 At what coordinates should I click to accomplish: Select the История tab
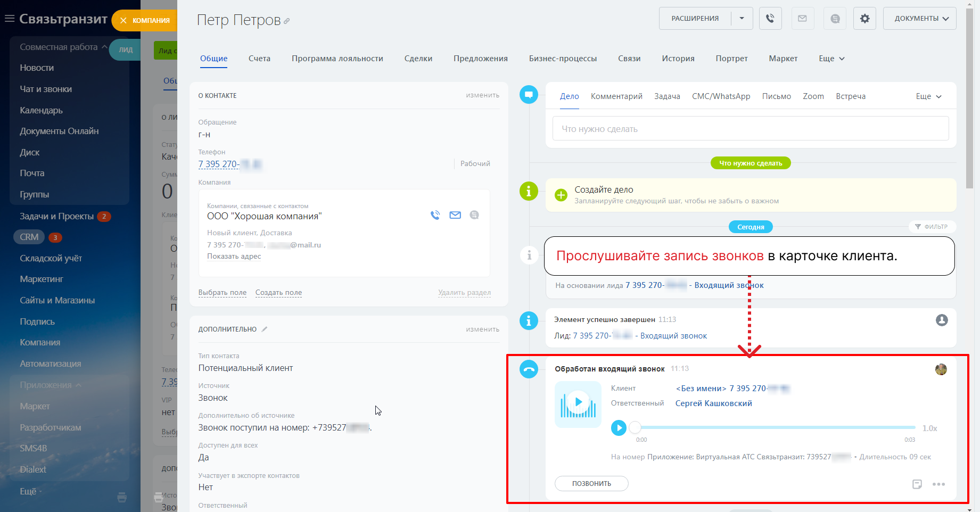(678, 59)
